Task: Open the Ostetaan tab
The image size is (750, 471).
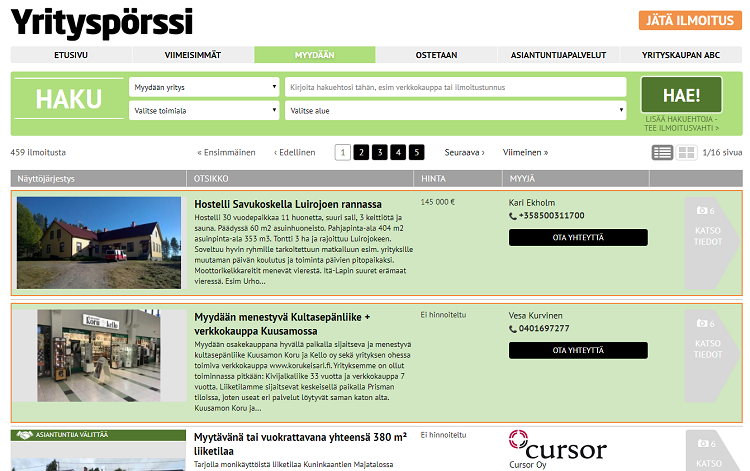Action: (x=436, y=55)
